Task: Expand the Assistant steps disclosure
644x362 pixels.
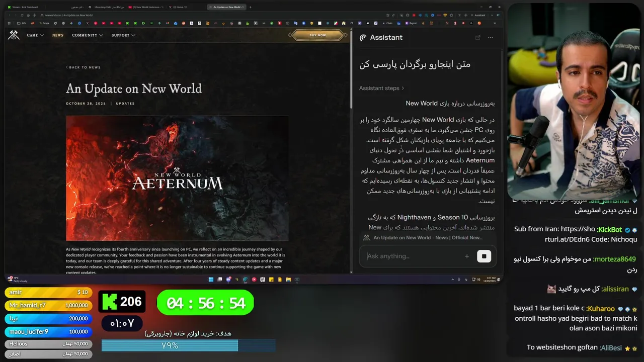Action: coord(381,88)
